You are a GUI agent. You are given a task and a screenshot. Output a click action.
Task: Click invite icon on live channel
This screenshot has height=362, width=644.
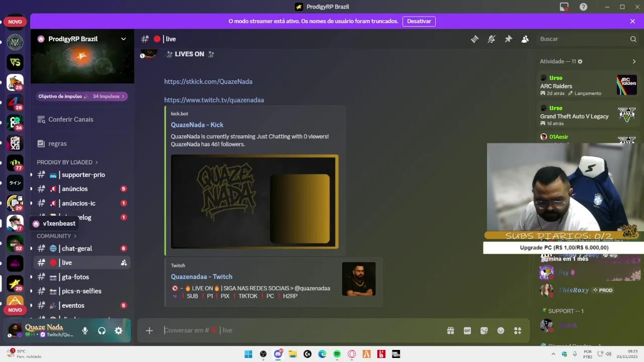124,262
